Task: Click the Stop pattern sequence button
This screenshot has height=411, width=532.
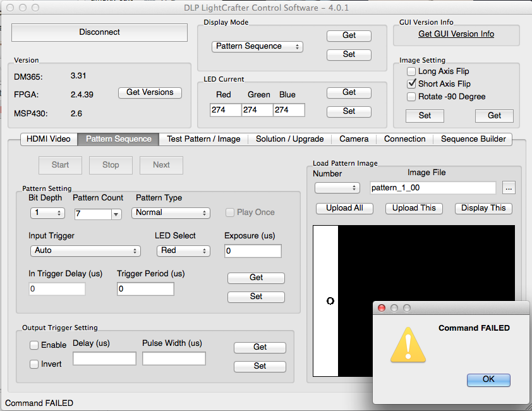Action: pos(111,165)
